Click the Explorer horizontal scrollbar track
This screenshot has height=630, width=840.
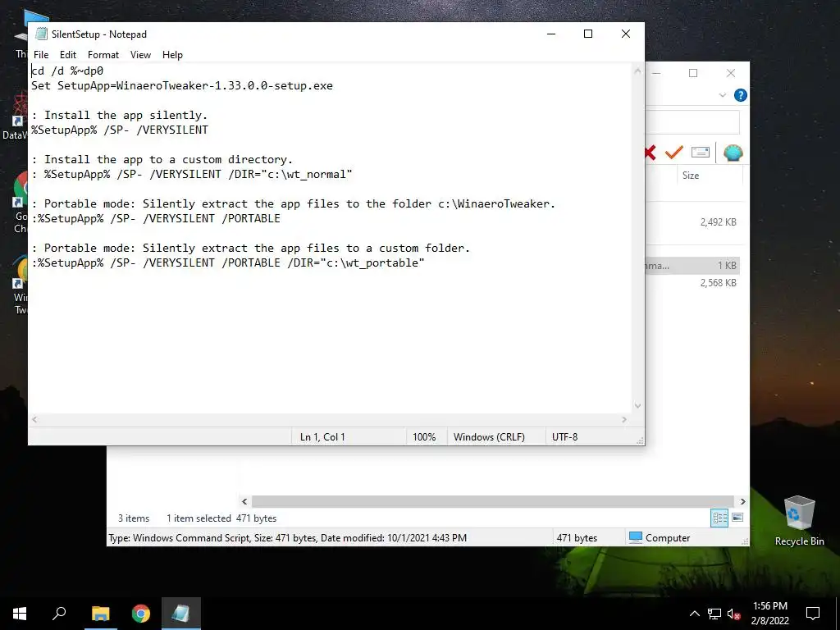(x=492, y=501)
